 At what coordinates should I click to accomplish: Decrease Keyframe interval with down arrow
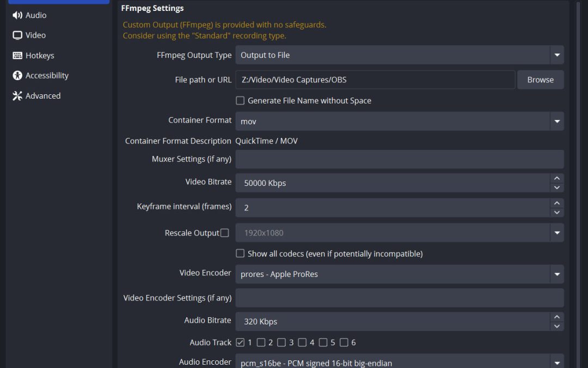point(556,212)
